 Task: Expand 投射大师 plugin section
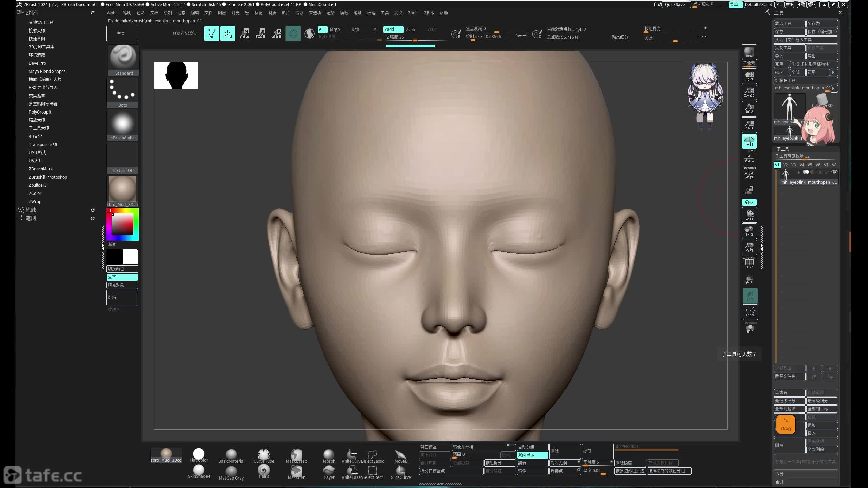(37, 30)
